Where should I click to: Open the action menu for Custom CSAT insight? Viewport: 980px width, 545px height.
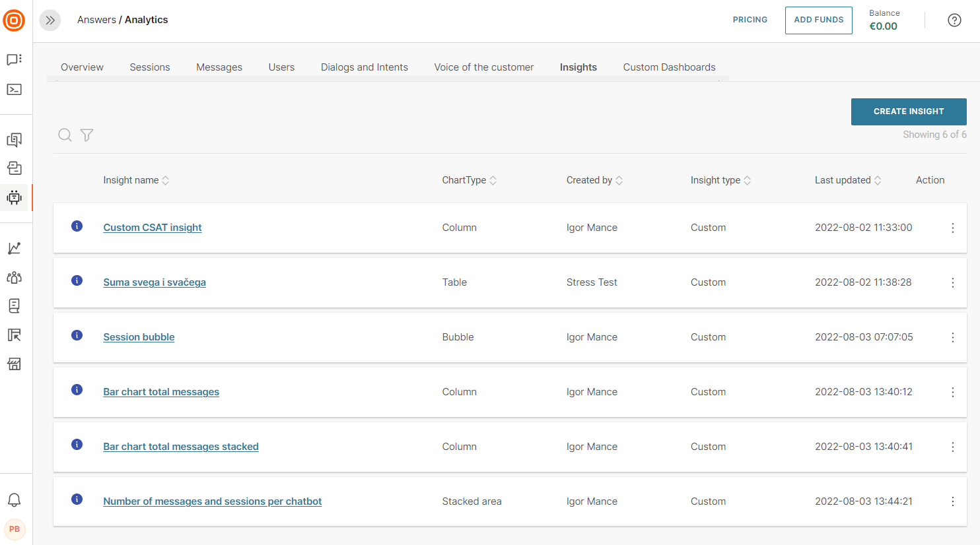point(953,228)
